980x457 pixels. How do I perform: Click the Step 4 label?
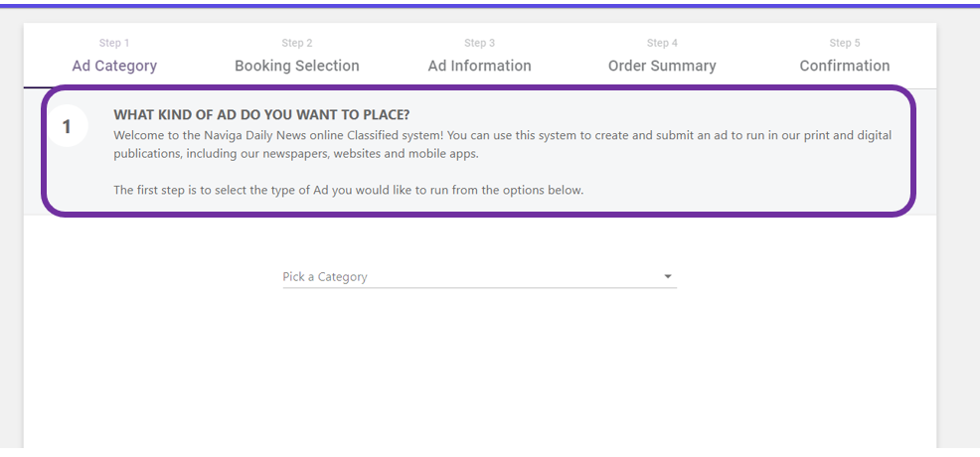tap(662, 43)
